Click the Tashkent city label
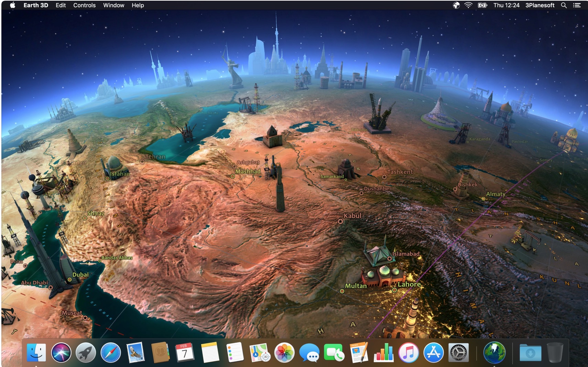 [400, 172]
